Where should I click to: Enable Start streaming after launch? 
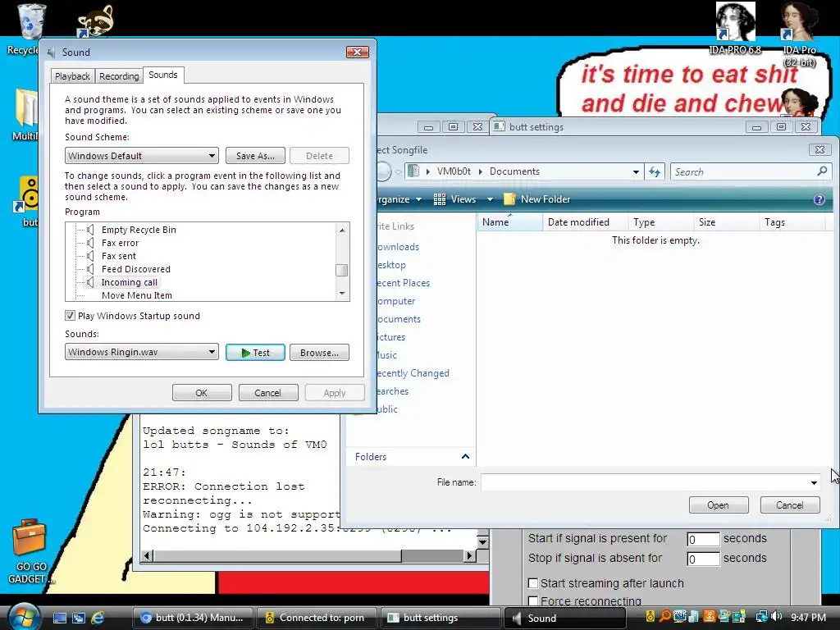pyautogui.click(x=533, y=583)
